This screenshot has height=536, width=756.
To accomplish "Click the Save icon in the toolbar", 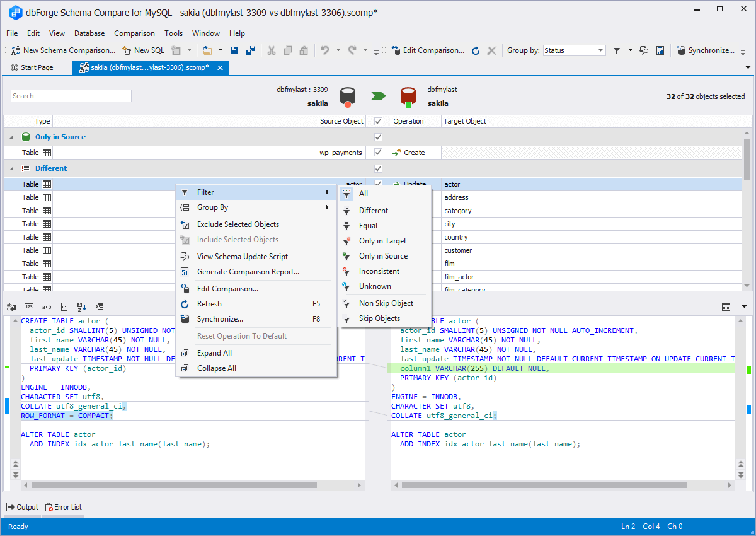I will [234, 50].
